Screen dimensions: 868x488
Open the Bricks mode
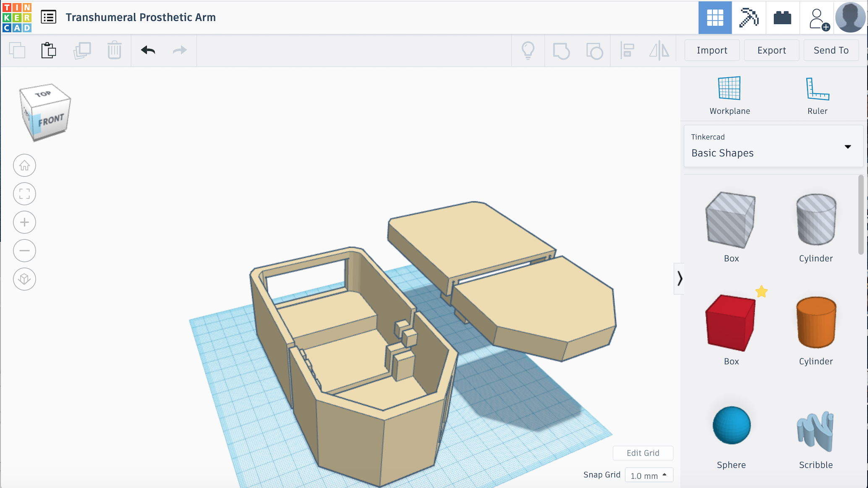pyautogui.click(x=782, y=18)
